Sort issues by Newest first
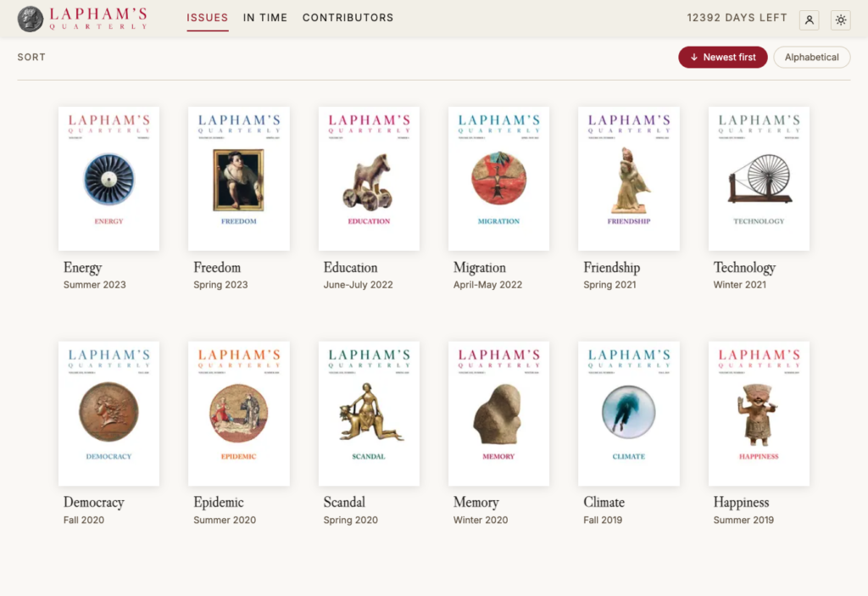This screenshot has width=868, height=596. click(722, 57)
